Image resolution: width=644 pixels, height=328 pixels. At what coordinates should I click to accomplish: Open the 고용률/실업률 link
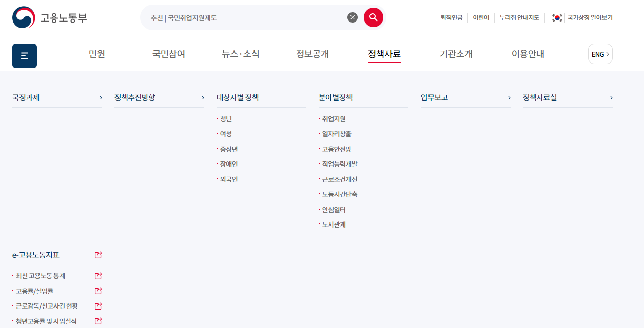(x=34, y=291)
